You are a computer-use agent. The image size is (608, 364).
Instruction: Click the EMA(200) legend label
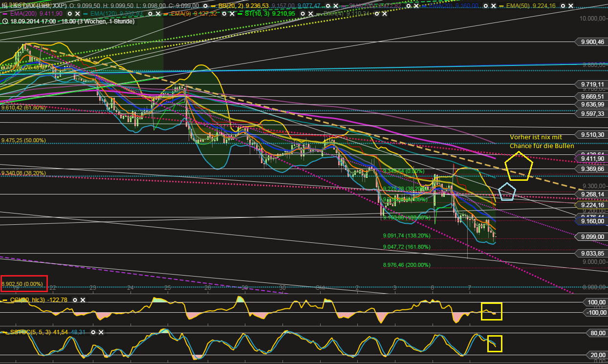click(23, 14)
